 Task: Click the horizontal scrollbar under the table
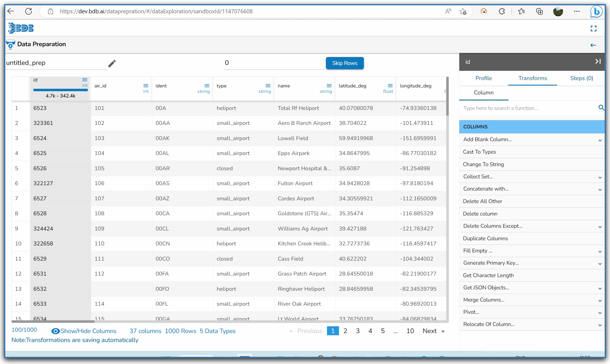point(53,321)
